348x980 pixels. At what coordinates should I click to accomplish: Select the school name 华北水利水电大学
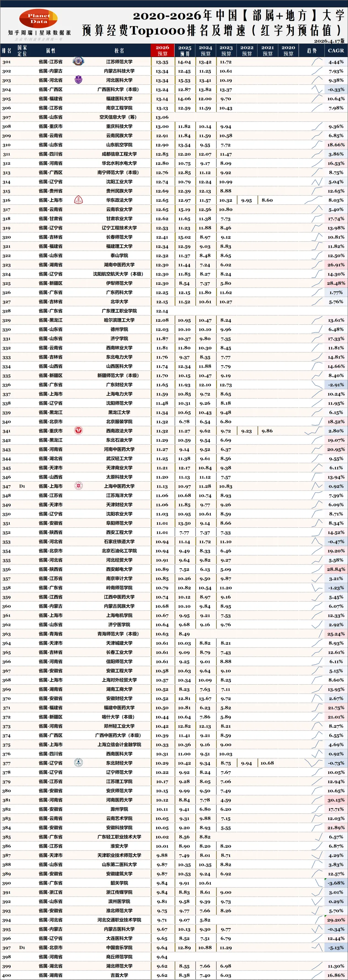point(119,163)
